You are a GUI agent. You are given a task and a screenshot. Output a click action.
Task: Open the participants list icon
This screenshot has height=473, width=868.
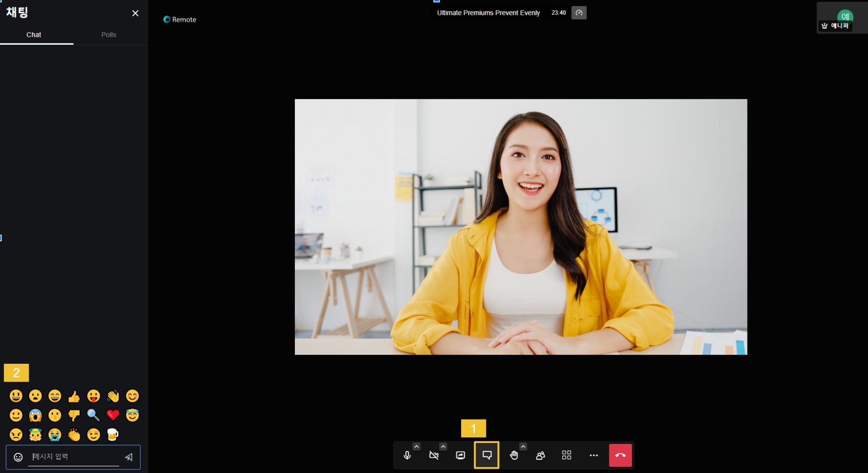tap(540, 455)
